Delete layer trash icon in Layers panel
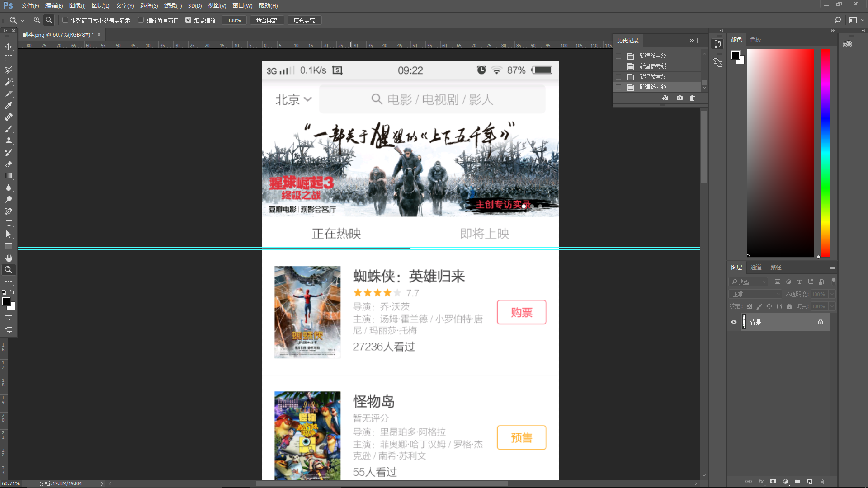The image size is (868, 488). click(822, 482)
